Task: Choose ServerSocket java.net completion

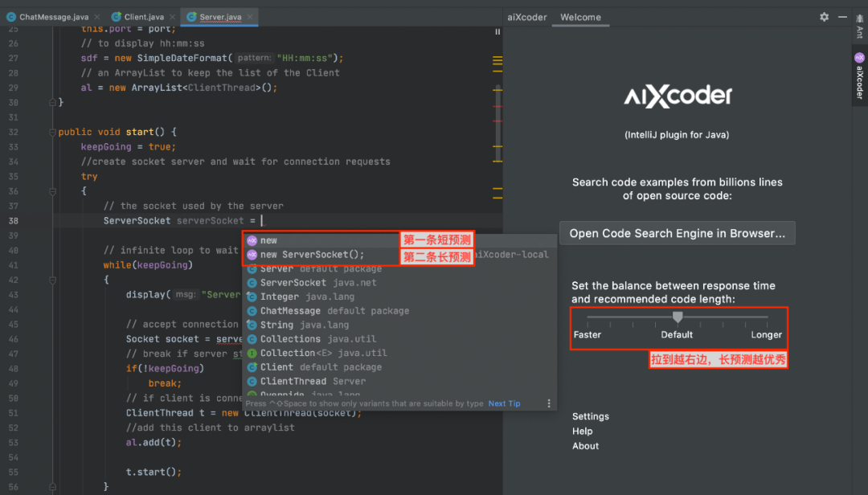Action: (399, 282)
